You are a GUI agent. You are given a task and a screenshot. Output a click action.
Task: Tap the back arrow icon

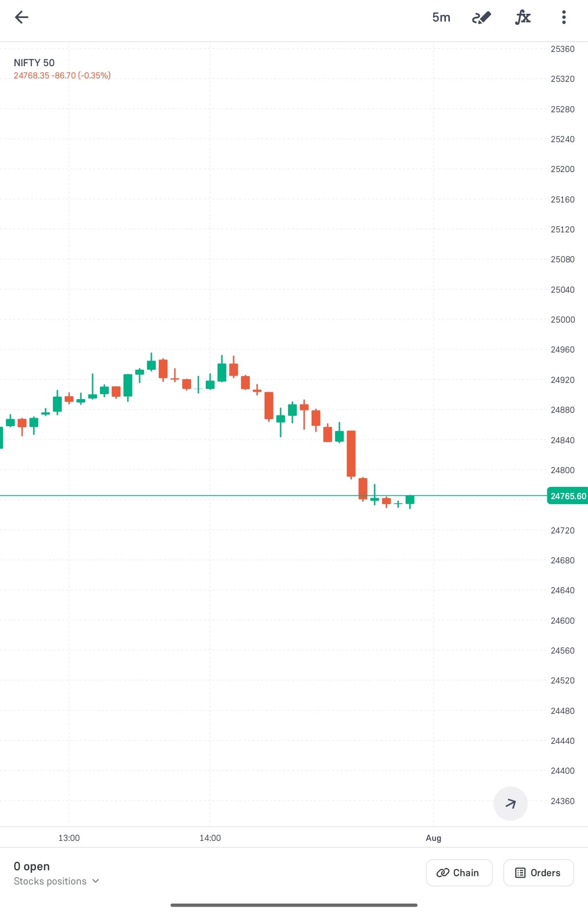pos(22,18)
